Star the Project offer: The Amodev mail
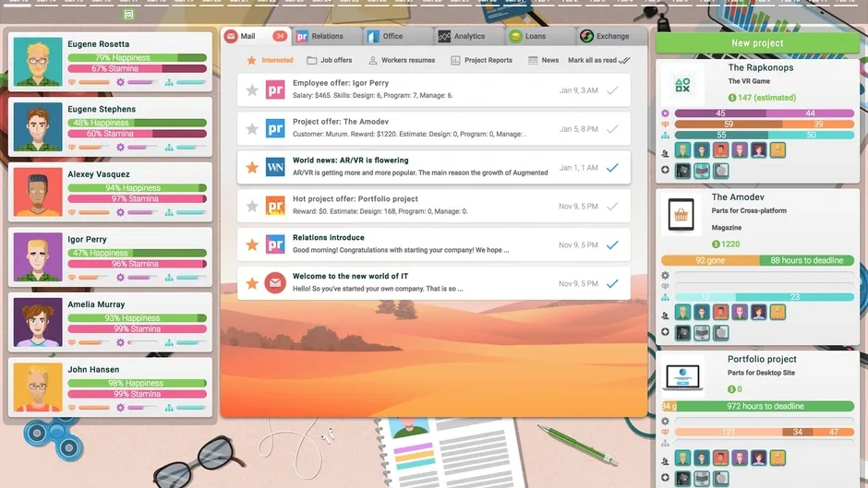Screen dimensions: 868x488 (252, 129)
